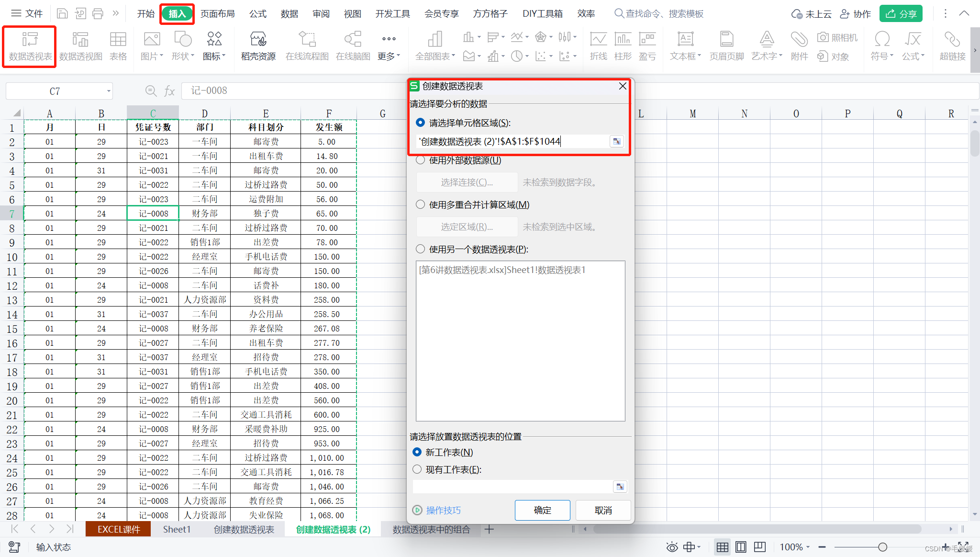Open the 方方格子 ribbon tab
The width and height of the screenshot is (980, 557).
tap(490, 13)
